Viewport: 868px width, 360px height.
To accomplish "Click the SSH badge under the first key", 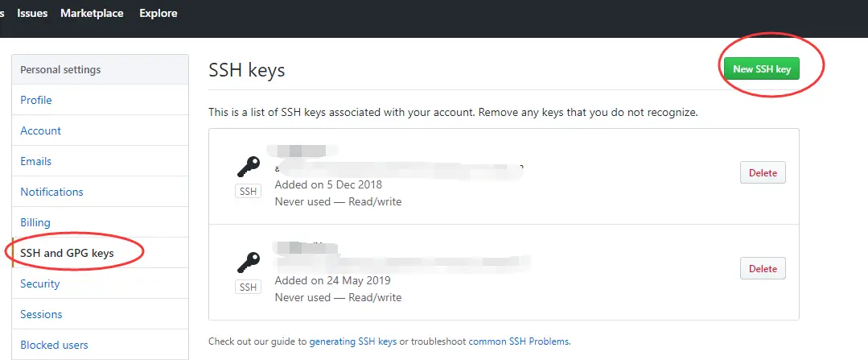I will (x=249, y=192).
